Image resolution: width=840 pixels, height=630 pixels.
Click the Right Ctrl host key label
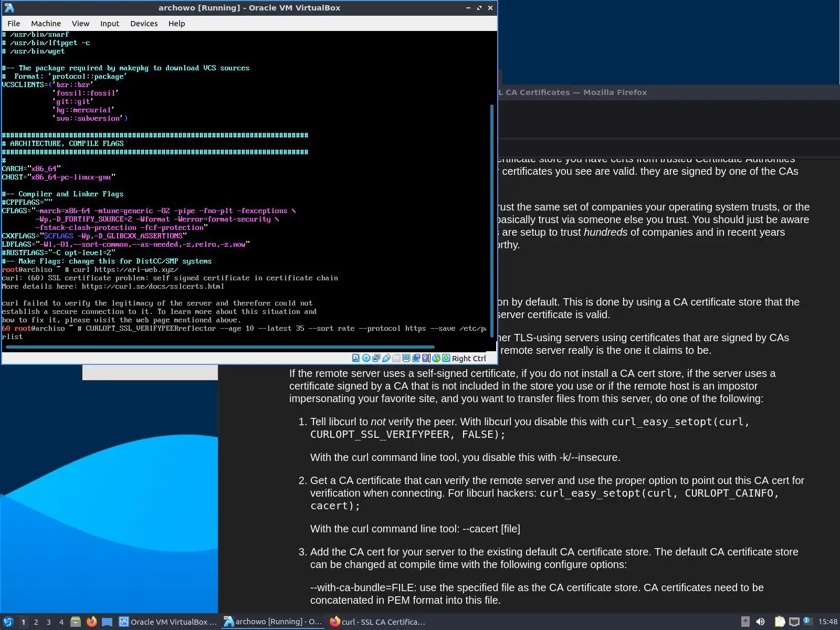tap(469, 359)
